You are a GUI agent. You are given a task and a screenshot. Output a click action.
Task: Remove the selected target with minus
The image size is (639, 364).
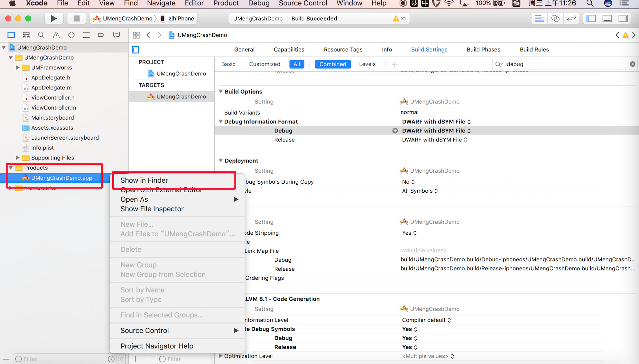click(x=148, y=359)
